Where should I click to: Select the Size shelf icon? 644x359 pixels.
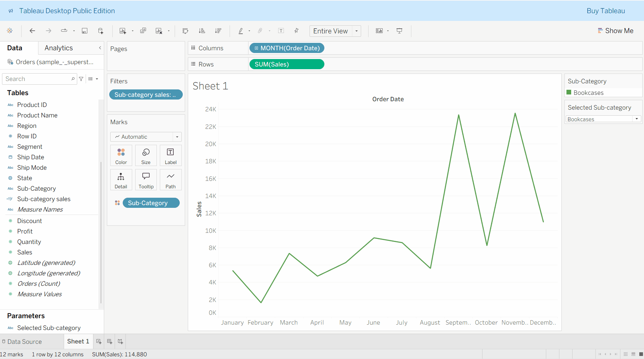pyautogui.click(x=146, y=155)
